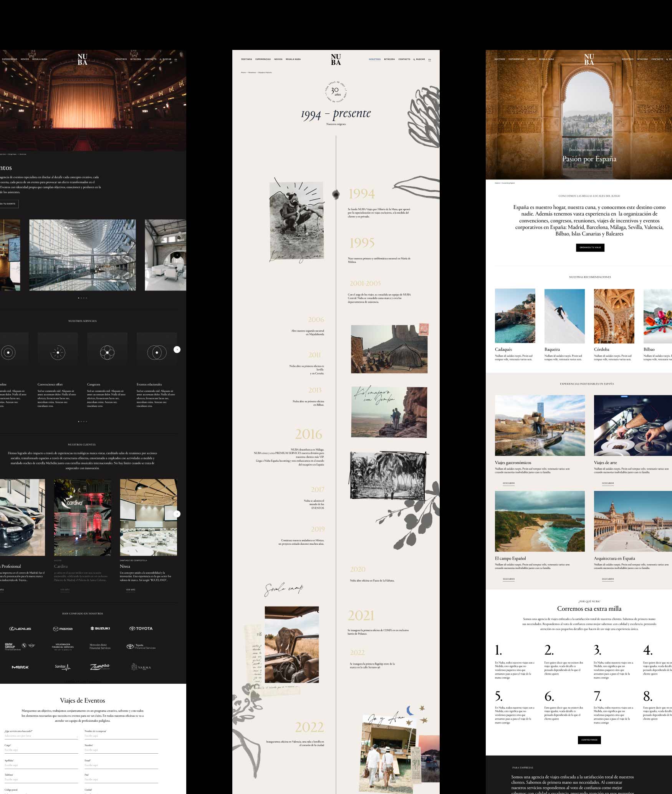
Task: Click the Toyota client logo
Action: [x=141, y=628]
